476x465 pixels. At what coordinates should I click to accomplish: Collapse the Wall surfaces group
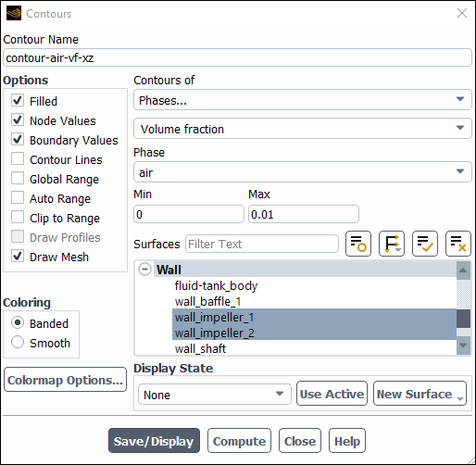[x=144, y=269]
